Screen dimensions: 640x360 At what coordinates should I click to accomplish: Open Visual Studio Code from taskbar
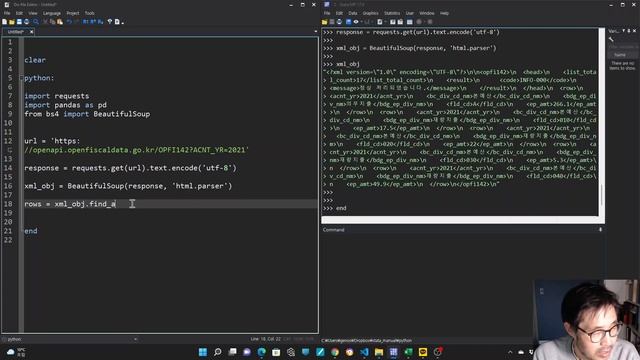click(x=364, y=352)
